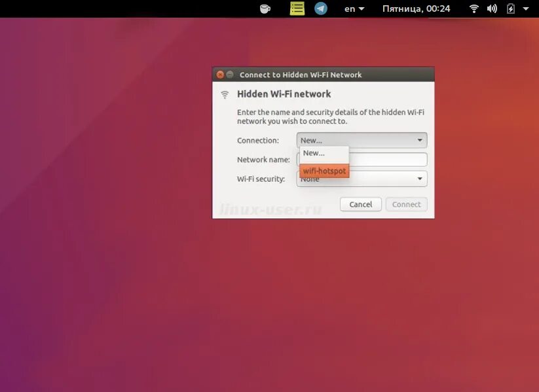Click the Hidden Wi-Fi network heading
This screenshot has height=392, width=539.
(x=284, y=94)
